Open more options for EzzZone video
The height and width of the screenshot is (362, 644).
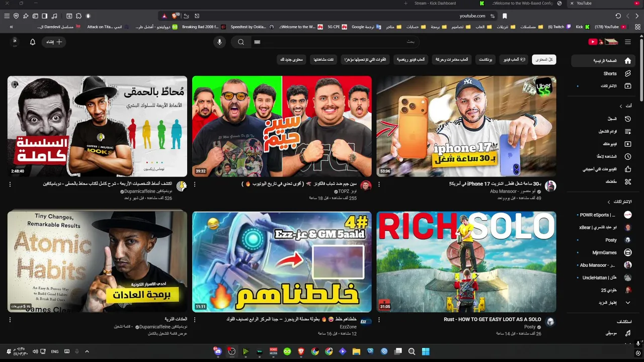coord(195,320)
